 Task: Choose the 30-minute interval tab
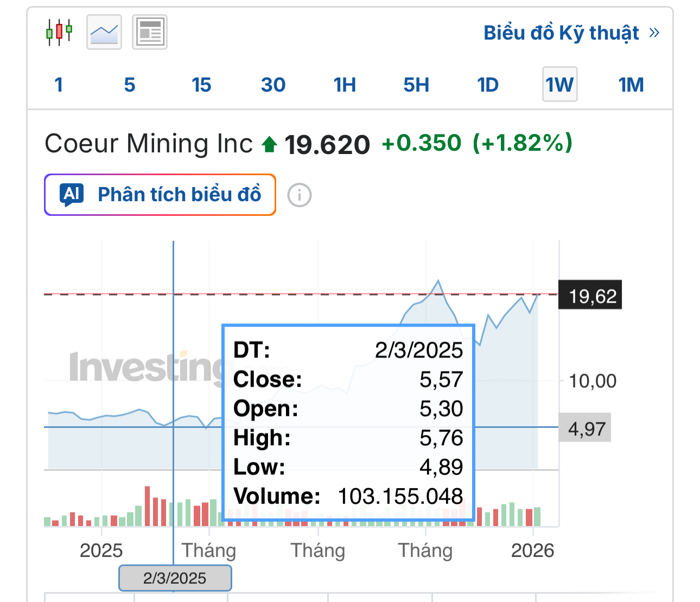coord(273,85)
